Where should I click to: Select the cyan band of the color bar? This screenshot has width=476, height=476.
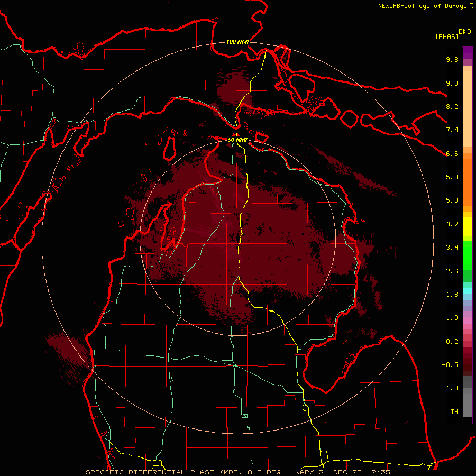click(467, 291)
